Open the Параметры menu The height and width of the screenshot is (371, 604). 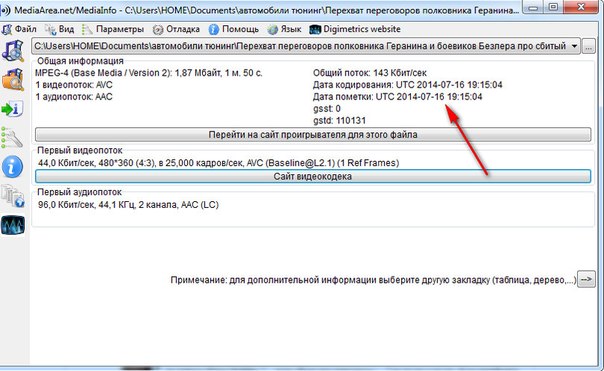click(x=113, y=29)
